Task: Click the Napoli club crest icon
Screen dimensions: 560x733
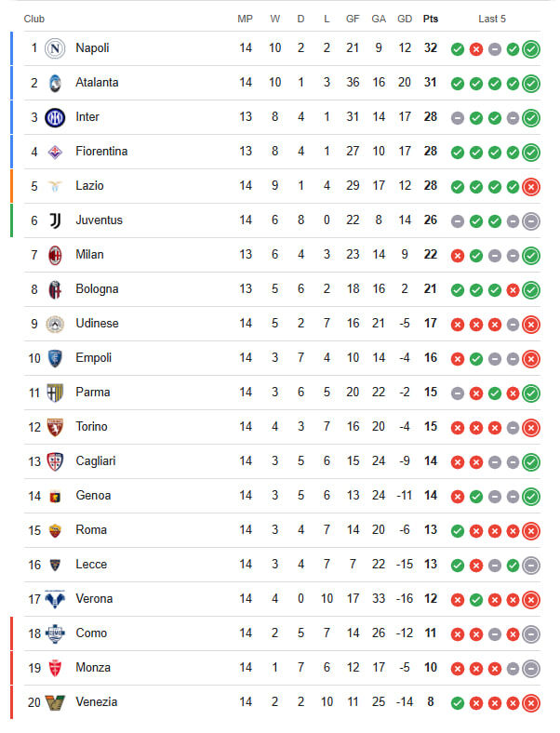Action: coord(55,48)
